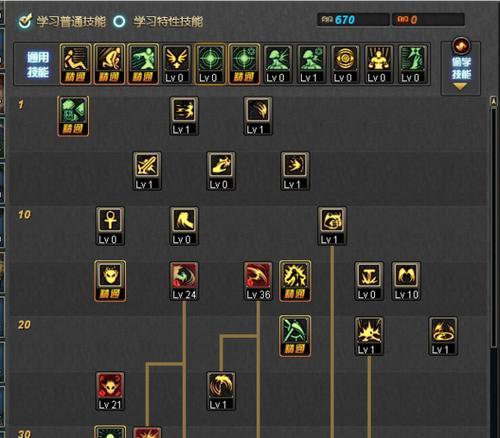Select the sword slash Lv 1 skill

(147, 171)
